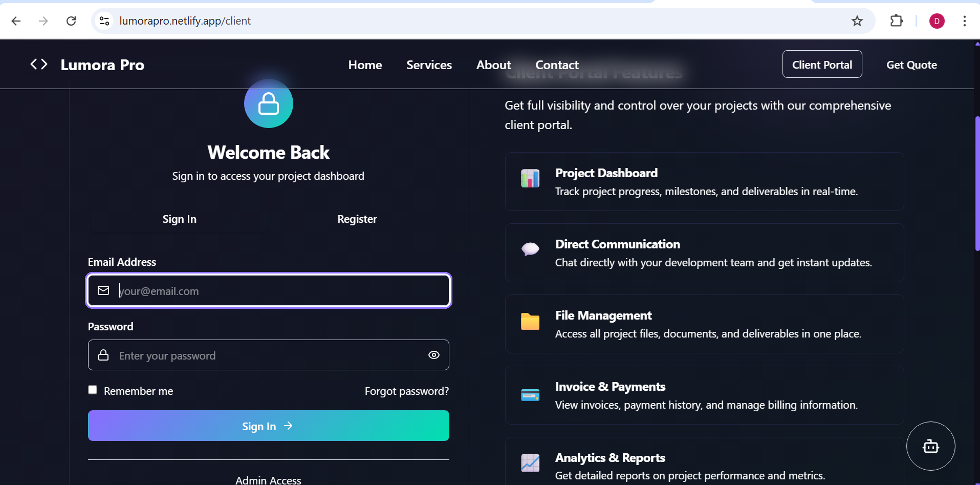Click the envelope icon in email field

[103, 290]
